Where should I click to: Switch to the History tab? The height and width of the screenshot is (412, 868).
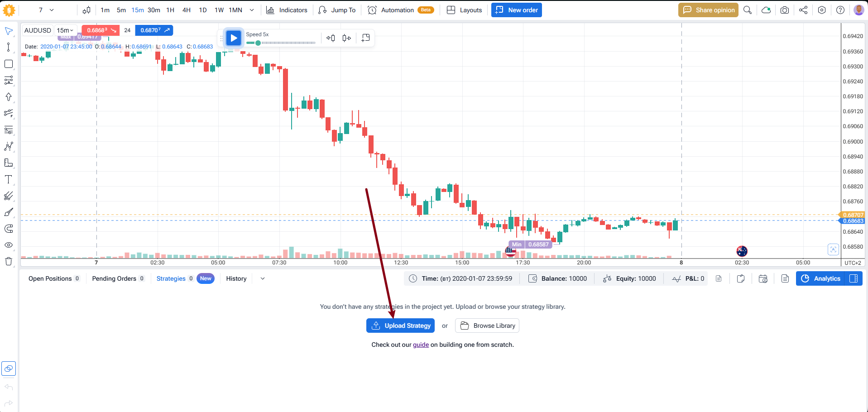click(x=236, y=278)
